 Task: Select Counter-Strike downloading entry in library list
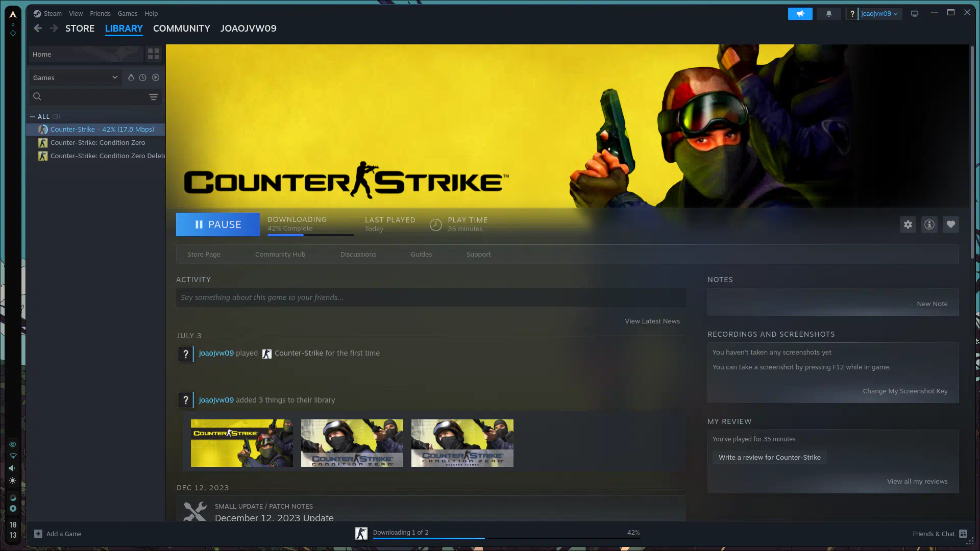pos(96,130)
